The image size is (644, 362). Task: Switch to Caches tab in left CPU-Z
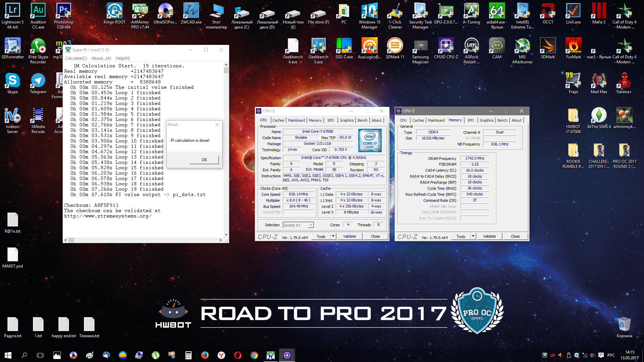278,120
